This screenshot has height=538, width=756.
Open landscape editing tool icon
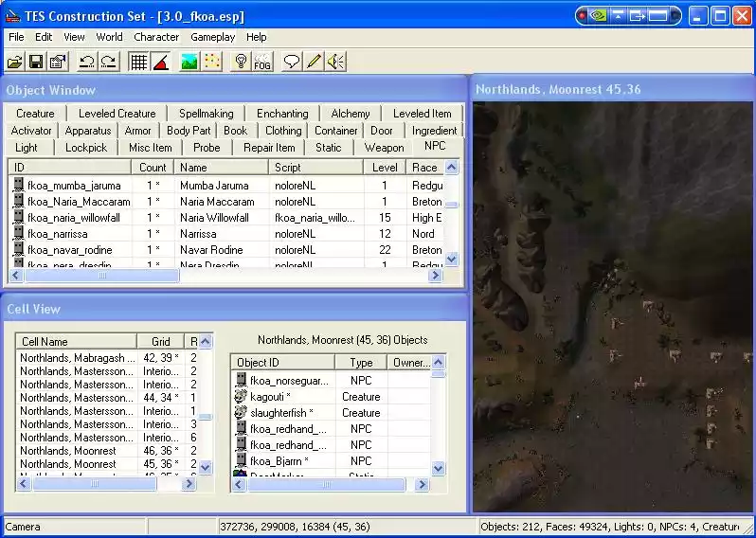(189, 62)
